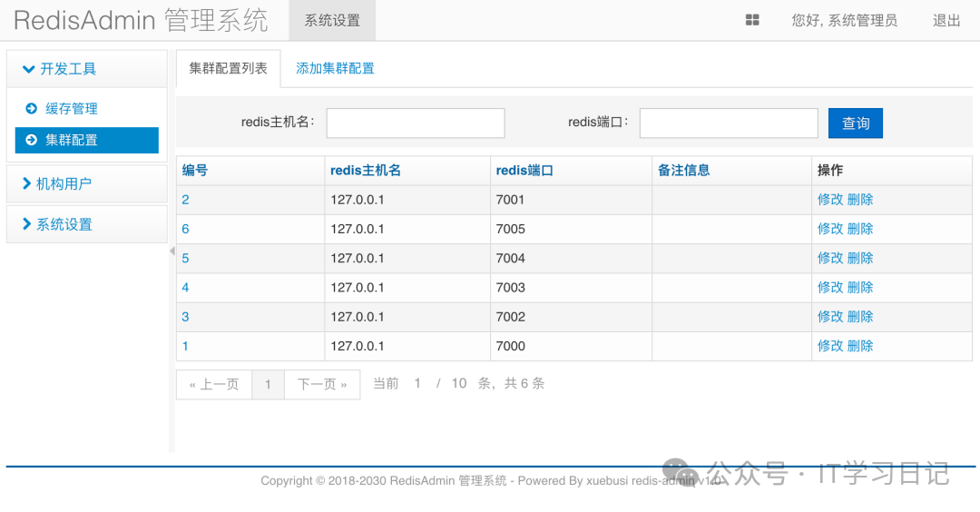Select 集群配置 in the sidebar
The height and width of the screenshot is (512, 980).
87,140
